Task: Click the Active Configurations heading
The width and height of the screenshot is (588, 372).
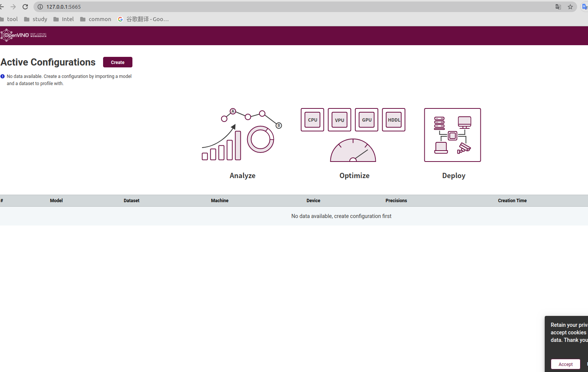Action: 48,62
